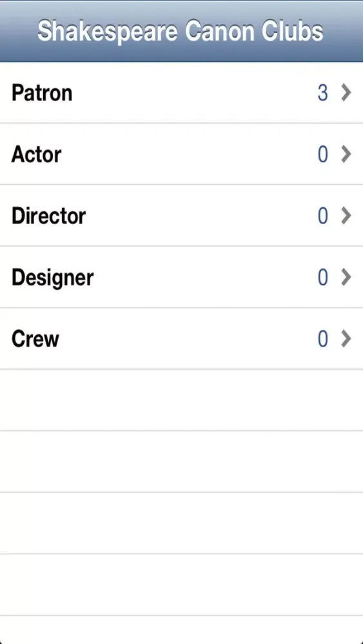Screen dimensions: 363x644
Task: Tap the Actor count showing 0
Action: pos(323,155)
